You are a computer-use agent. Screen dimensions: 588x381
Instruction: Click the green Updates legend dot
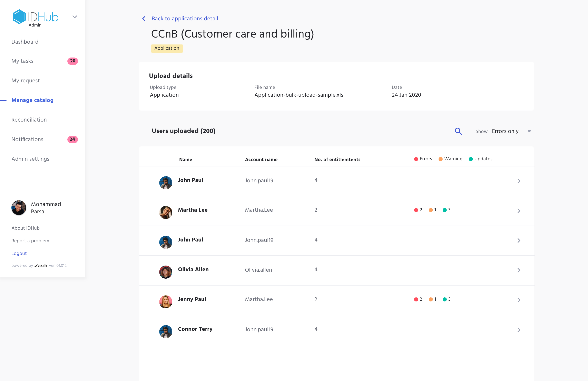pyautogui.click(x=471, y=159)
